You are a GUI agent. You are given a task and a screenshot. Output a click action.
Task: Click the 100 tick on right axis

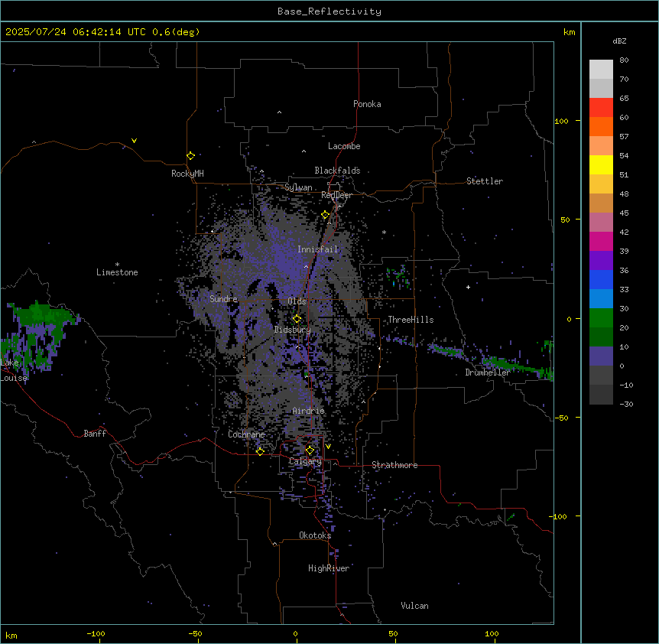click(x=561, y=121)
